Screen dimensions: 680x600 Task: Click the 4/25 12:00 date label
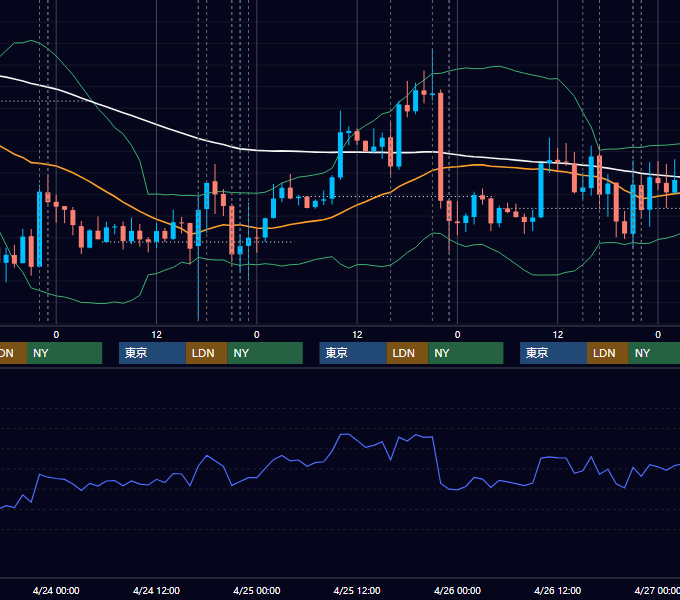click(x=357, y=590)
